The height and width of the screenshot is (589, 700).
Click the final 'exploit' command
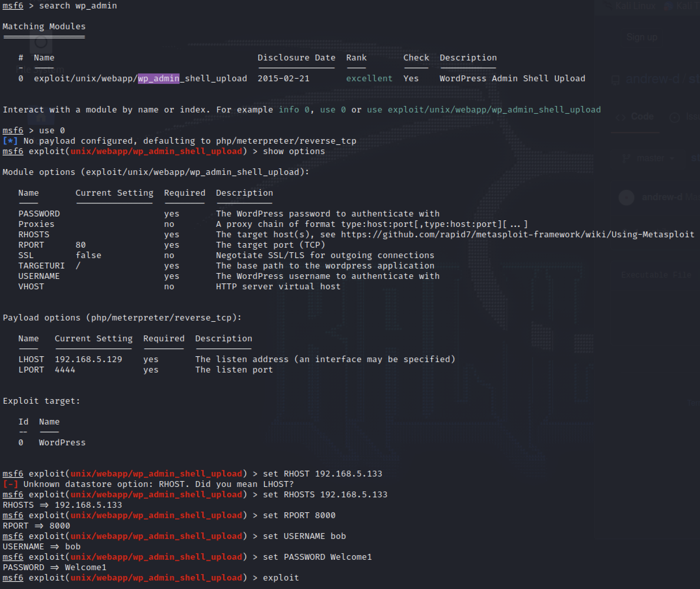click(x=281, y=578)
